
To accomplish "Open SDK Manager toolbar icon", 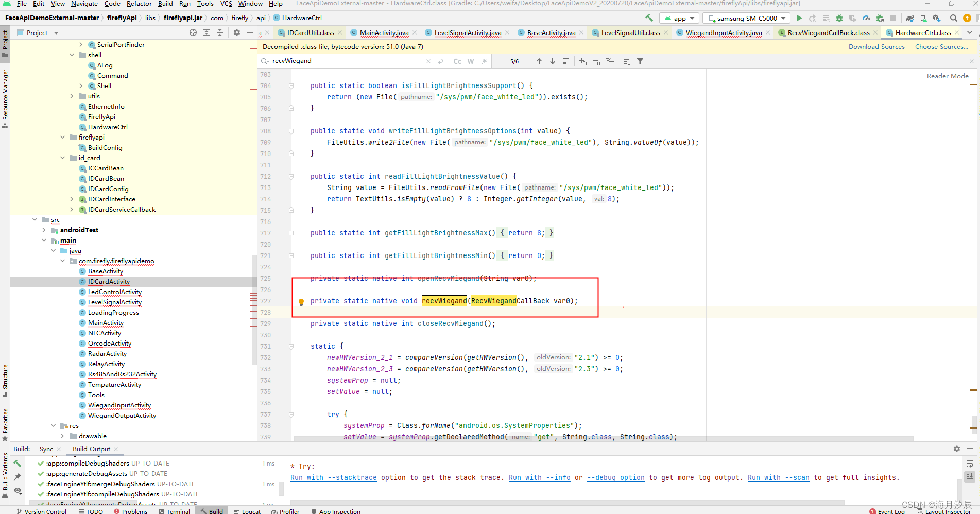I will 937,18.
